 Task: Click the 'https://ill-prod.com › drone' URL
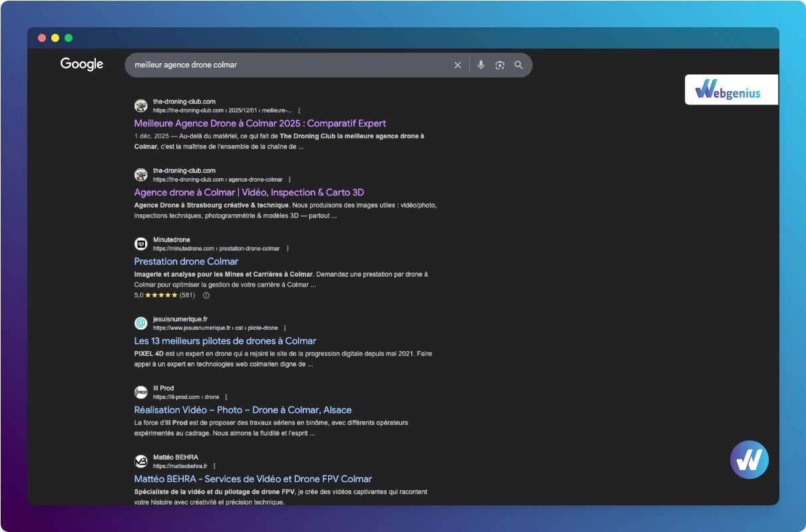point(186,397)
